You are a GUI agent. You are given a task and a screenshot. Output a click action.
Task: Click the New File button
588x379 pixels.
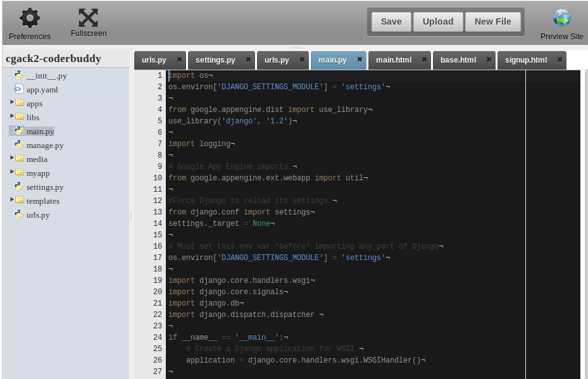[x=493, y=22]
